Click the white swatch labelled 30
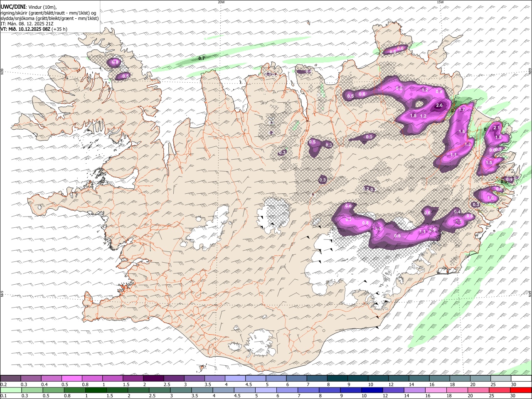 521,379
